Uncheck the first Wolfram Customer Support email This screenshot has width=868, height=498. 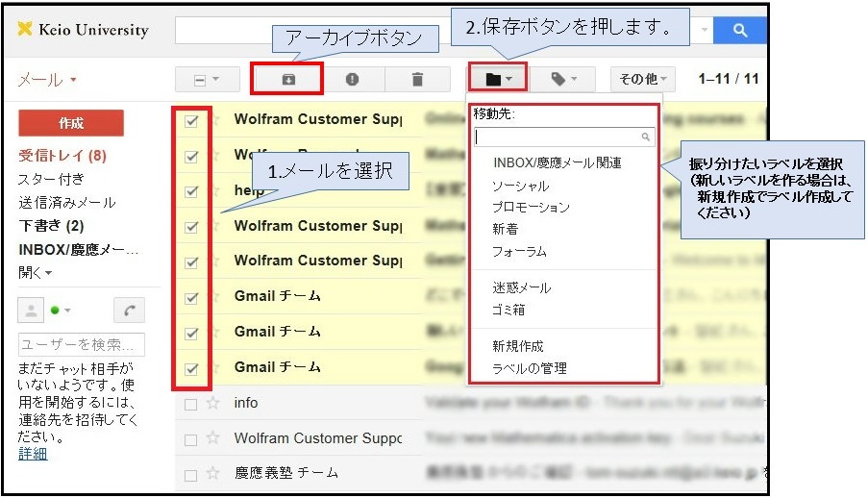191,121
